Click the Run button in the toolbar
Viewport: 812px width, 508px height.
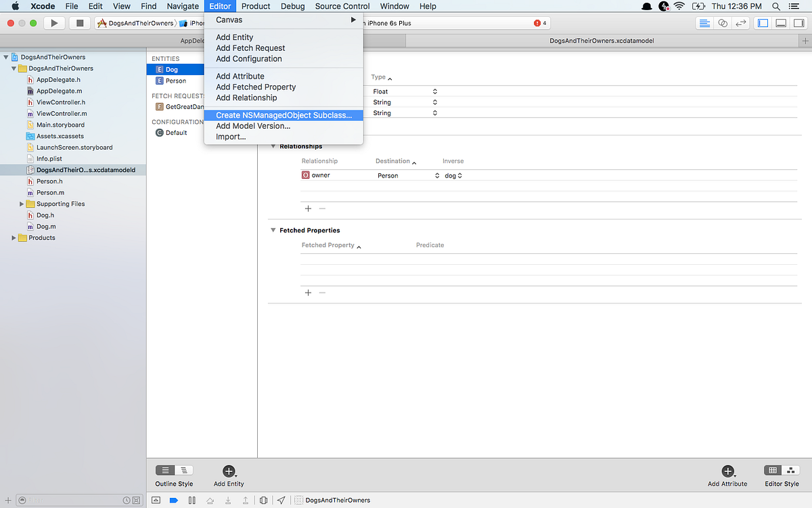coord(55,22)
